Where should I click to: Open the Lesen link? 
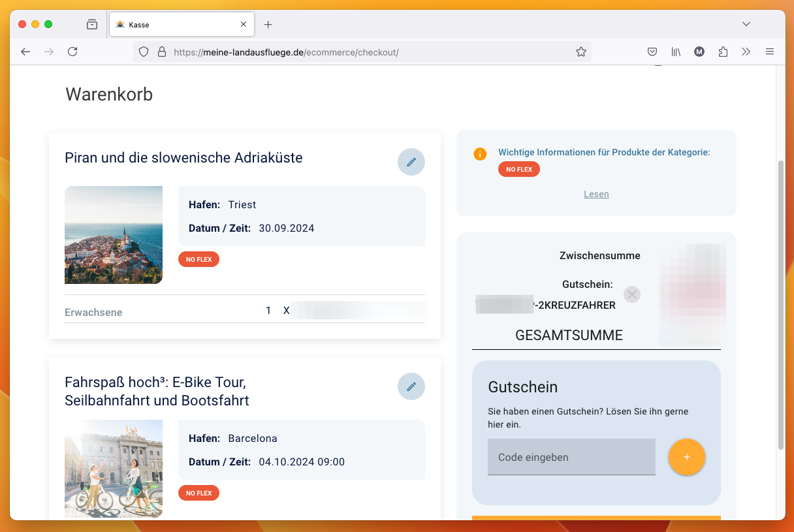tap(596, 194)
